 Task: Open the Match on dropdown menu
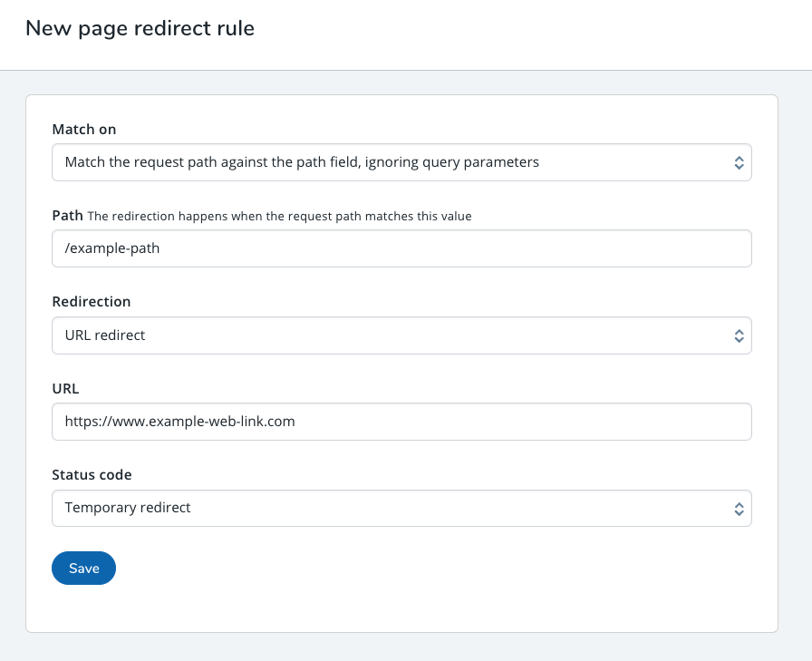pos(401,162)
